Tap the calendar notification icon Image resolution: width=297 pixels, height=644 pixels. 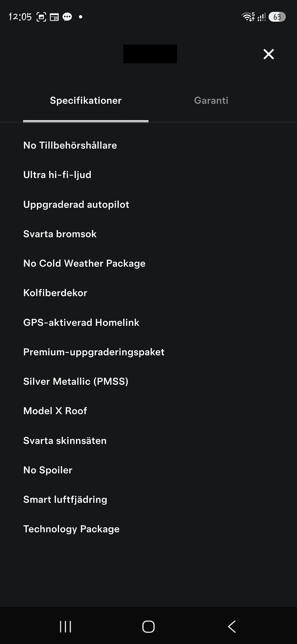click(x=54, y=17)
